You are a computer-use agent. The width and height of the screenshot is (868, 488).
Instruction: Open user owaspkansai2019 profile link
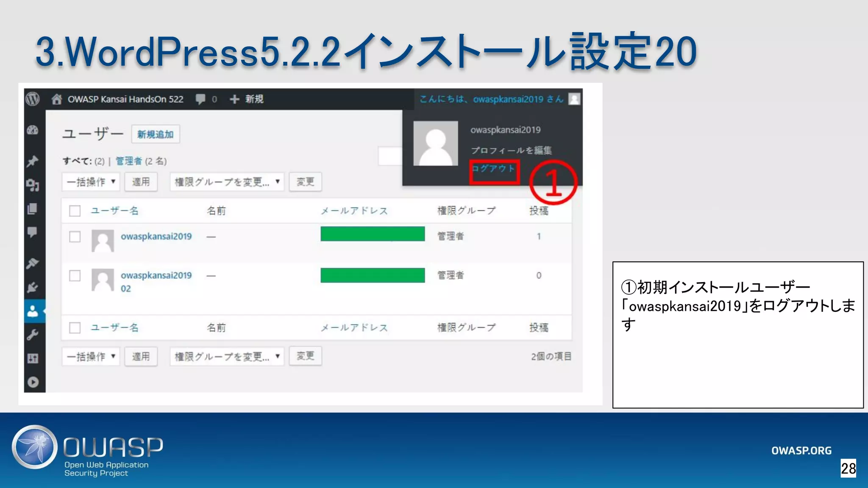click(x=156, y=236)
